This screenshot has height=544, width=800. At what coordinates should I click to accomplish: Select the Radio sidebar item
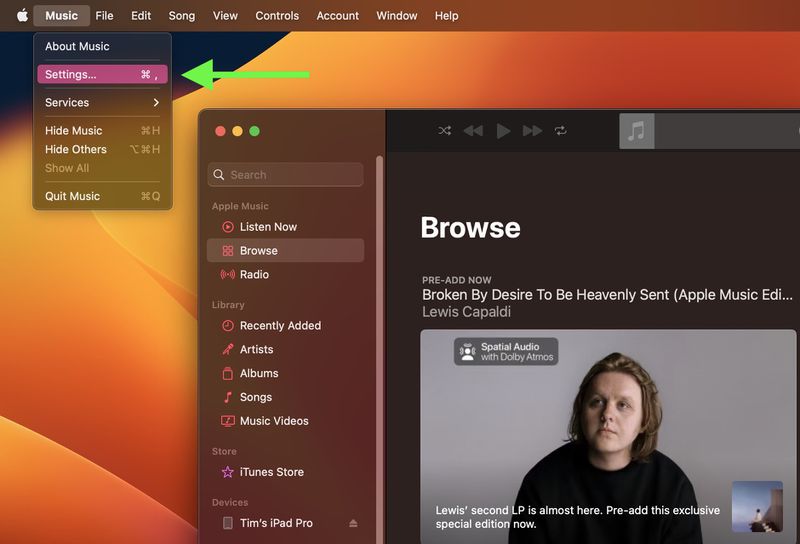point(254,275)
